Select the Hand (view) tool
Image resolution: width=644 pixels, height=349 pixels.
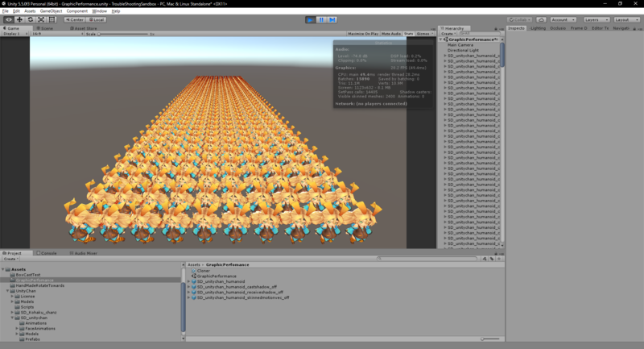[9, 19]
